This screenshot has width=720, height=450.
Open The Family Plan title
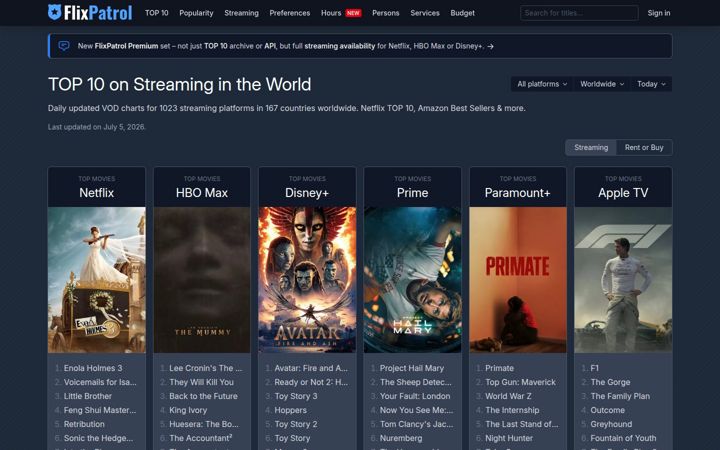coord(620,396)
